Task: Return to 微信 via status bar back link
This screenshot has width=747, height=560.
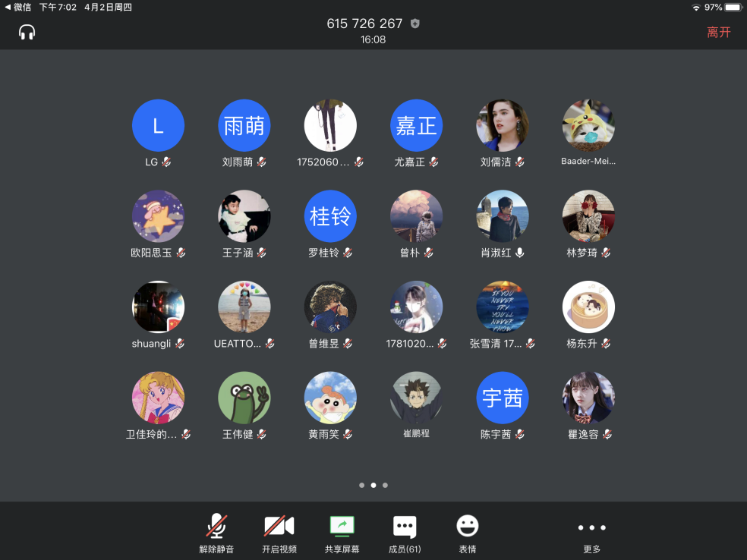Action: point(17,7)
